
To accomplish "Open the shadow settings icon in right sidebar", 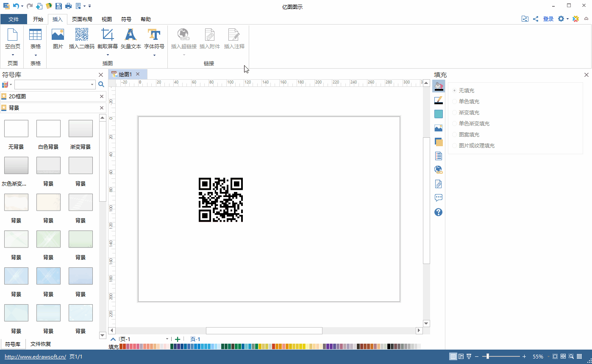I will (x=439, y=114).
